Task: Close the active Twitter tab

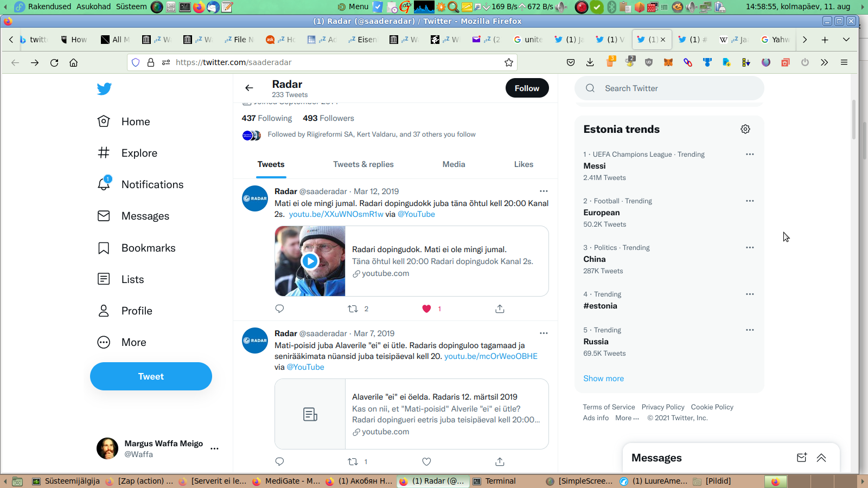Action: coord(663,40)
